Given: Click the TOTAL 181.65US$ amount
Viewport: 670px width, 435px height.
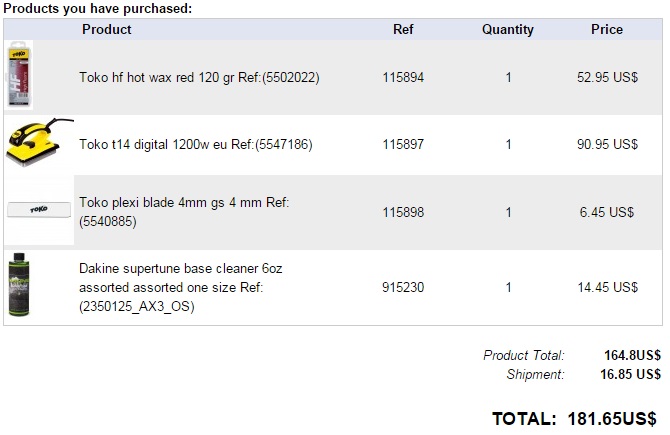Looking at the screenshot, I should [612, 419].
